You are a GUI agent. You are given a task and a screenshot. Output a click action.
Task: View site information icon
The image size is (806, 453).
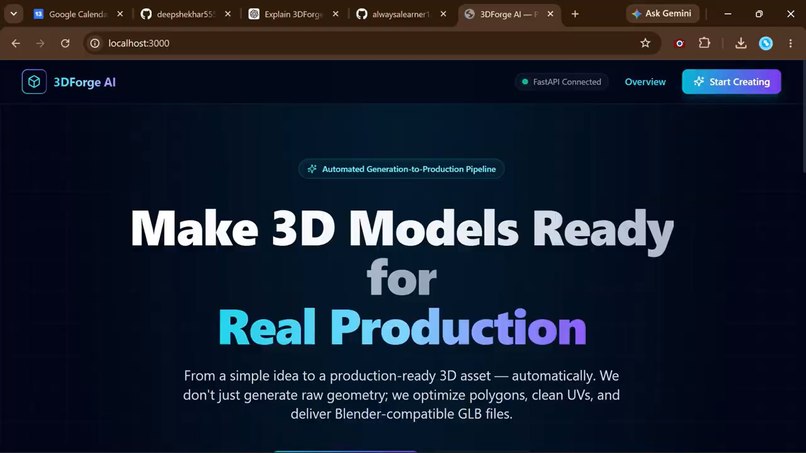coord(95,43)
